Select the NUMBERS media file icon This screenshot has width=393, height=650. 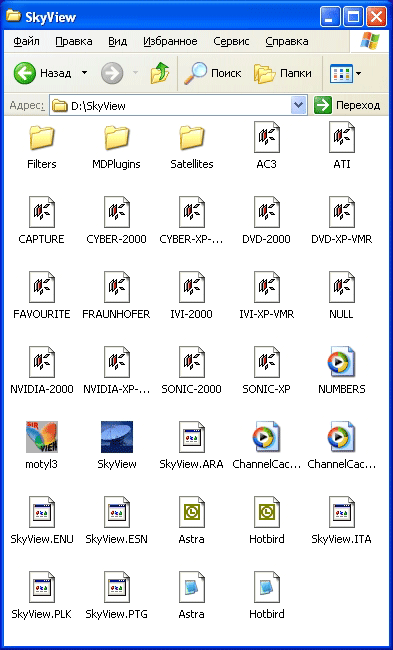(x=342, y=362)
